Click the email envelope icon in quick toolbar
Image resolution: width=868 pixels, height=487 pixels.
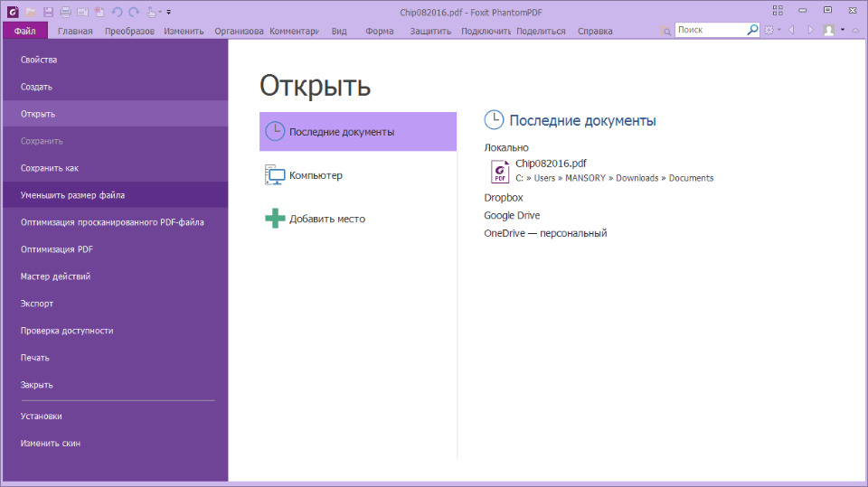[x=82, y=12]
